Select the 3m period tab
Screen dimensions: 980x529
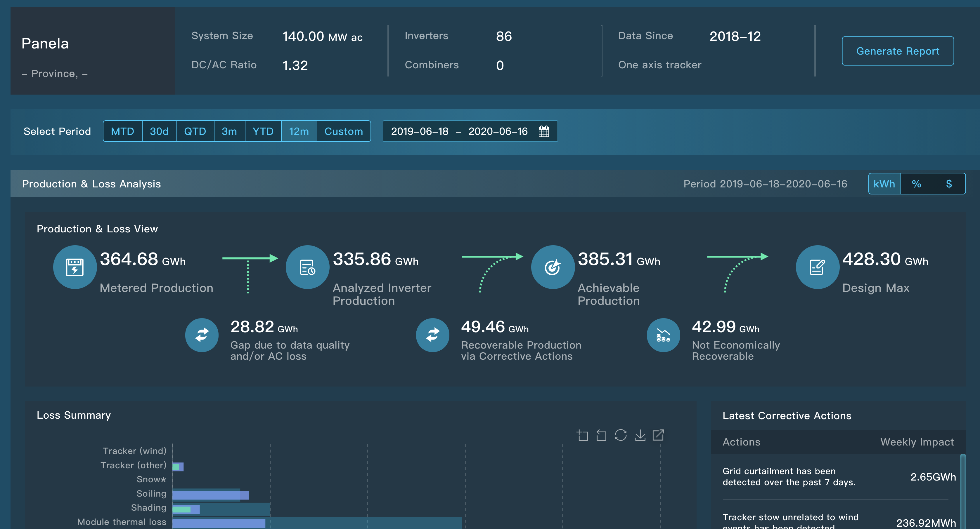click(229, 131)
